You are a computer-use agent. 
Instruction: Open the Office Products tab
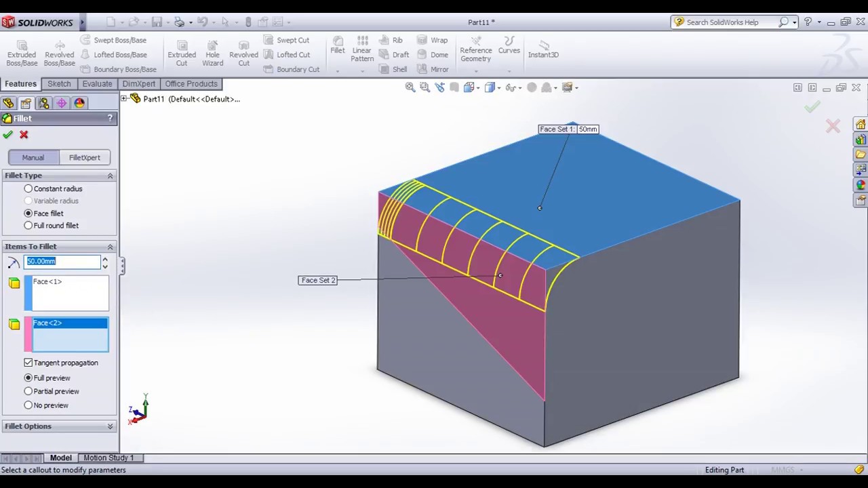(x=191, y=84)
